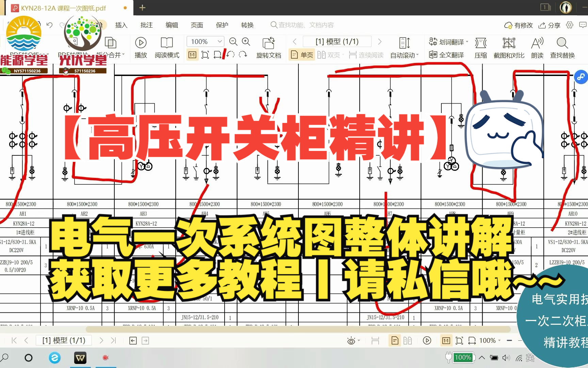Click status bar fit-page icon

pyautogui.click(x=459, y=340)
